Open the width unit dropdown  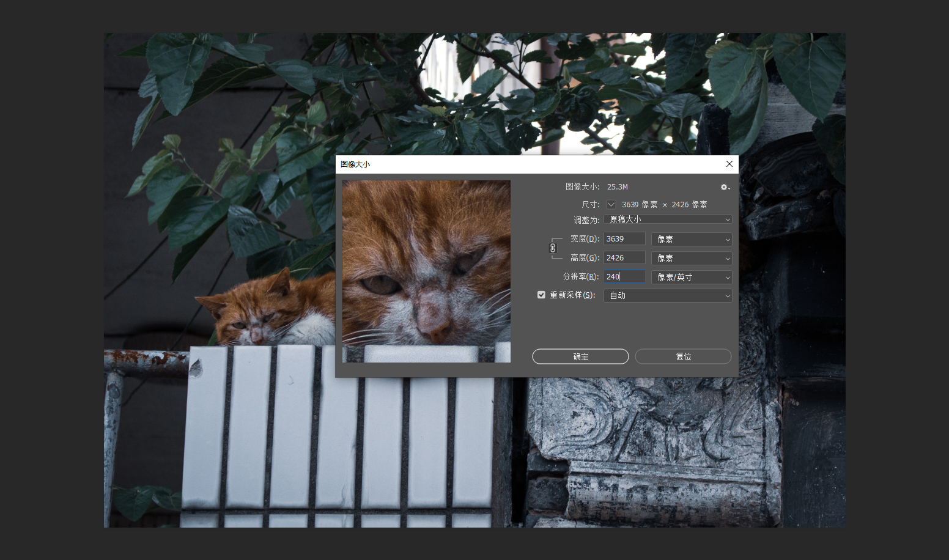[x=692, y=239]
